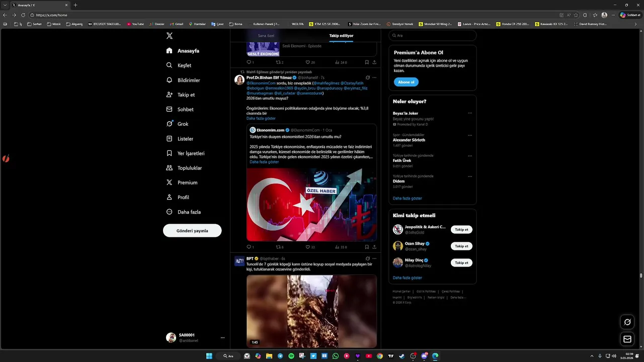Open more options on Didem trend
Image resolution: width=644 pixels, height=362 pixels.
470,176
